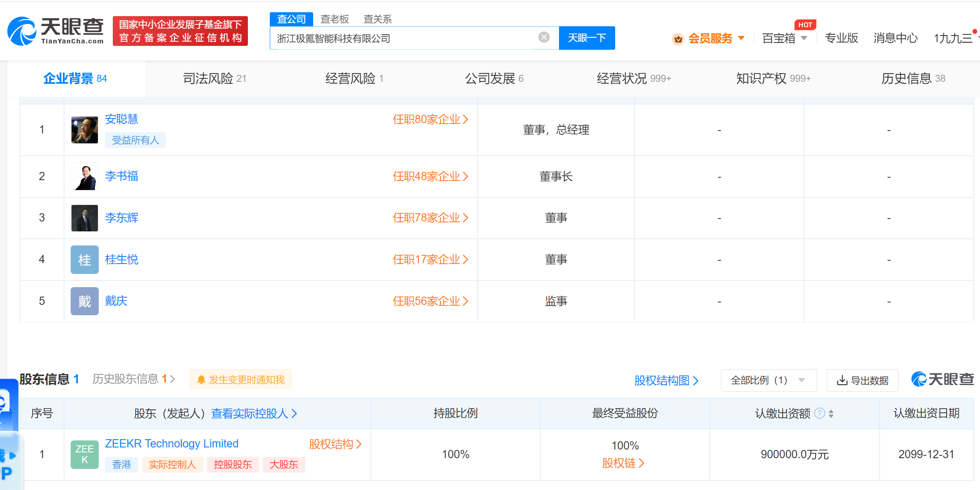
Task: Click 900000.0万元 capital value
Action: click(x=794, y=454)
